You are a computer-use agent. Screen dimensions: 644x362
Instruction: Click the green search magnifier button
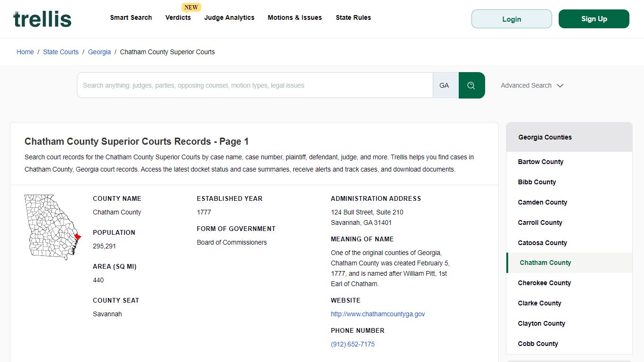(x=471, y=85)
